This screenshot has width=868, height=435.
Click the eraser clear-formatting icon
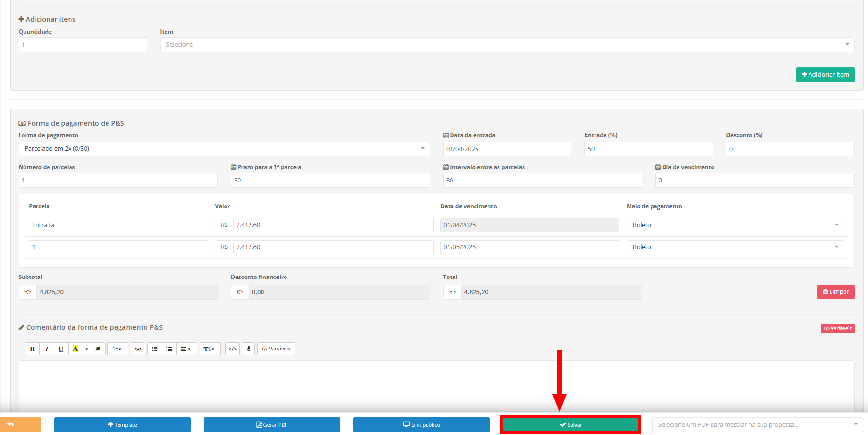point(98,349)
